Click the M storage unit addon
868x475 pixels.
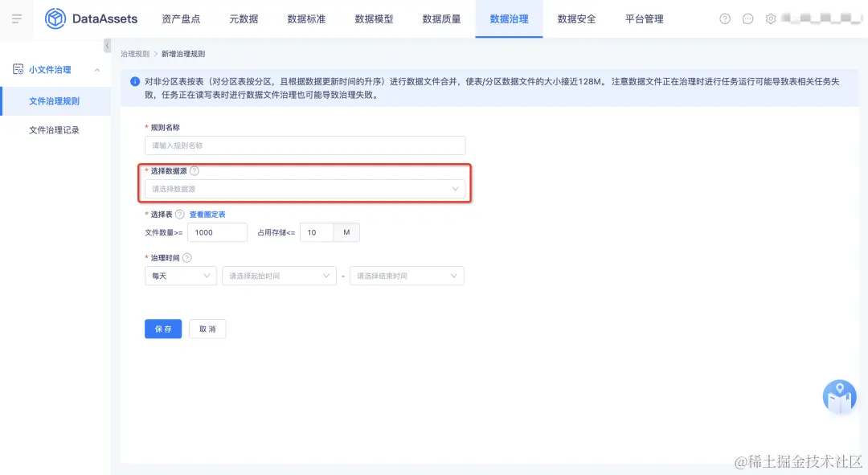346,232
